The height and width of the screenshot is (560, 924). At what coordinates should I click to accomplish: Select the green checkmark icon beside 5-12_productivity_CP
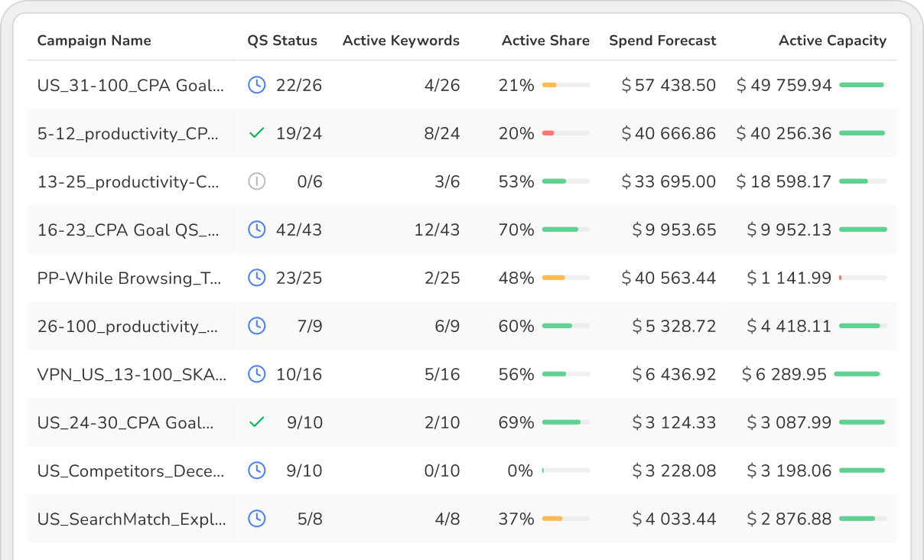tap(257, 133)
